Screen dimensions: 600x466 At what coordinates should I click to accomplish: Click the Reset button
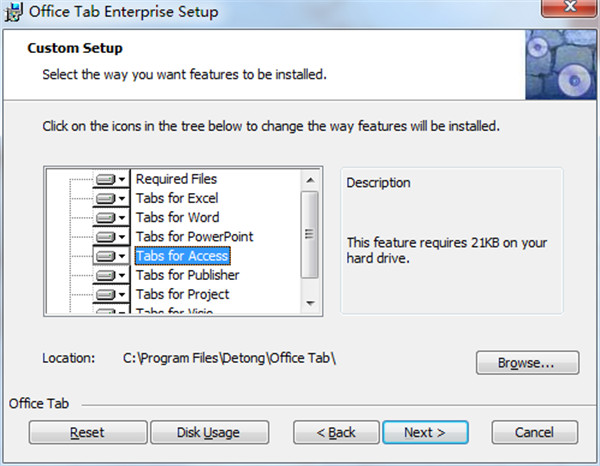click(87, 432)
